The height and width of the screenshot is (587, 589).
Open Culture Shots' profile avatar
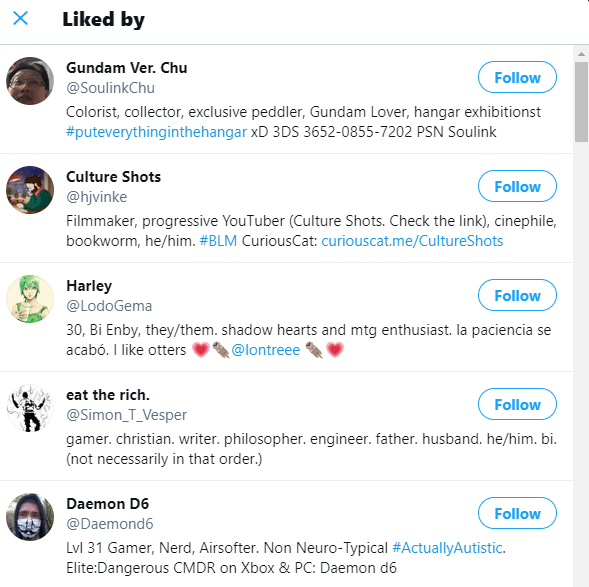pyautogui.click(x=30, y=190)
